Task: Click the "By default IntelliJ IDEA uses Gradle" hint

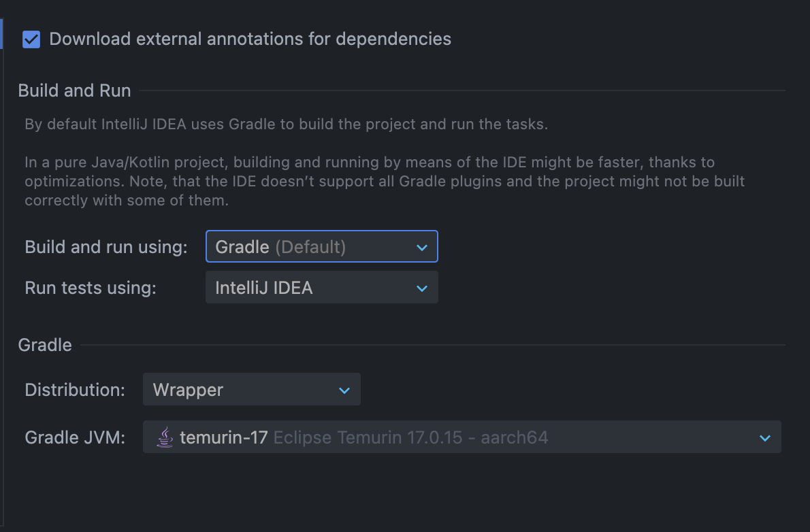Action: [x=286, y=125]
